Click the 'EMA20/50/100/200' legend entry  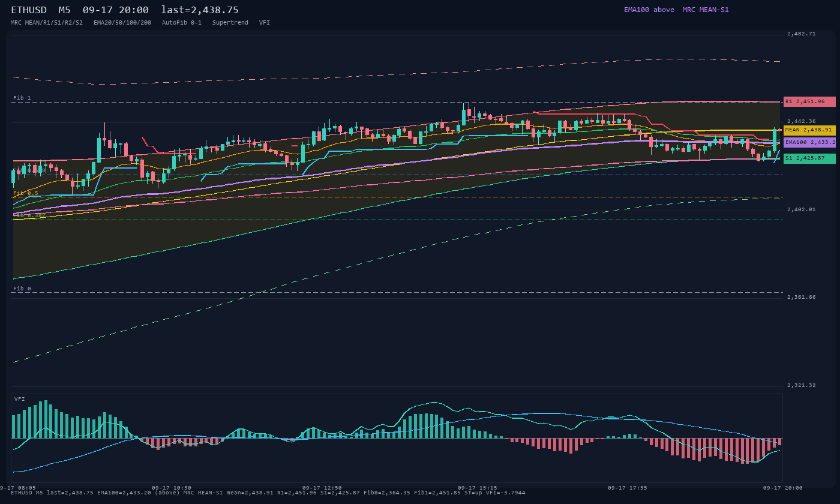[122, 22]
